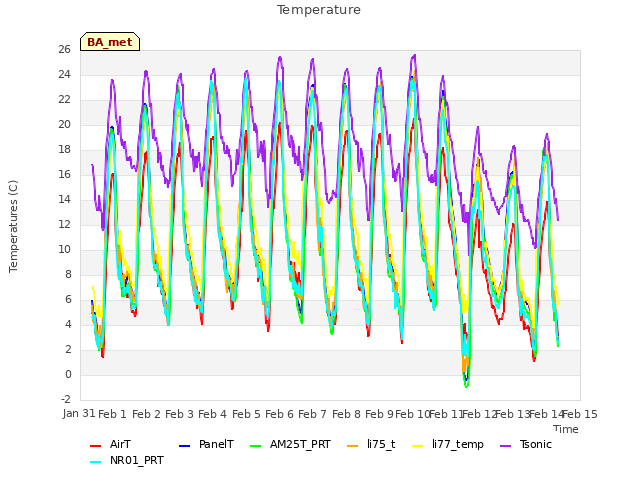640x480 pixels.
Task: Click the Feb 1 date tick label
Action: point(112,414)
